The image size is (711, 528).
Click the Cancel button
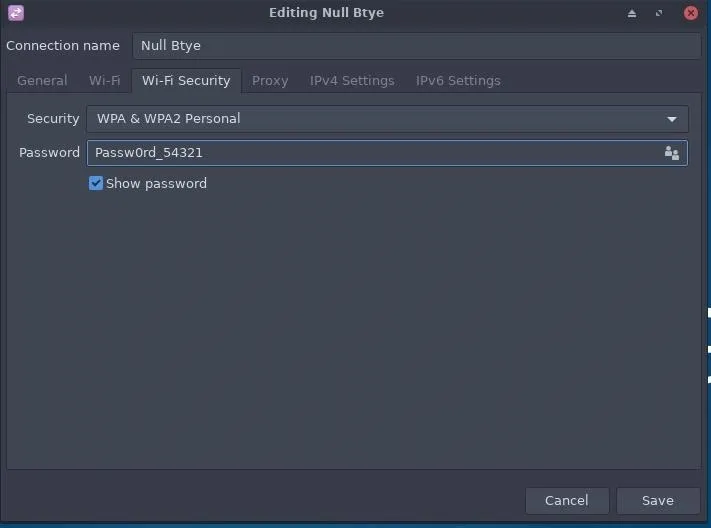point(567,500)
